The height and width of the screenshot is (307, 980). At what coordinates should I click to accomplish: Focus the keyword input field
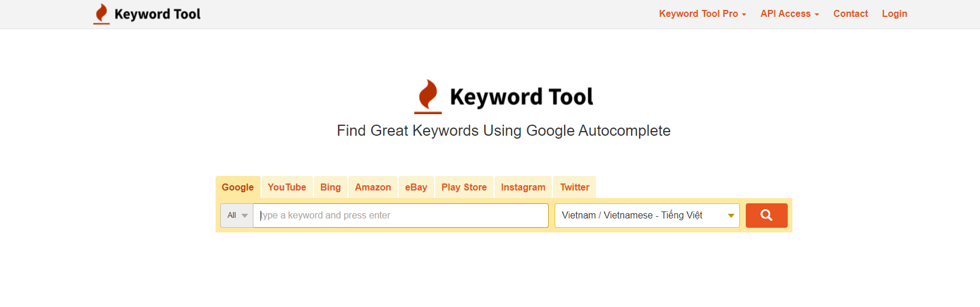401,216
